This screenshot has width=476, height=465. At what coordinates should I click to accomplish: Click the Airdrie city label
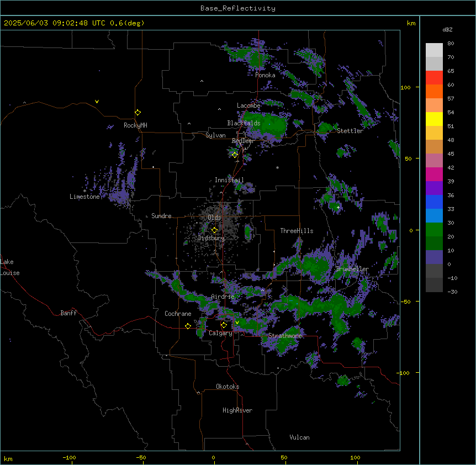click(x=223, y=297)
